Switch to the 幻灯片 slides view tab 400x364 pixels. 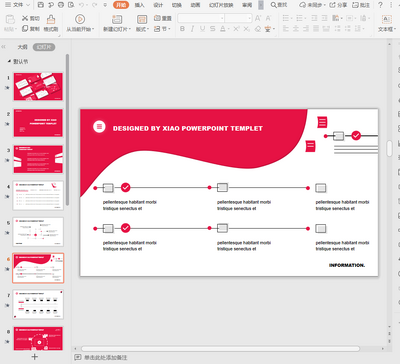click(44, 47)
